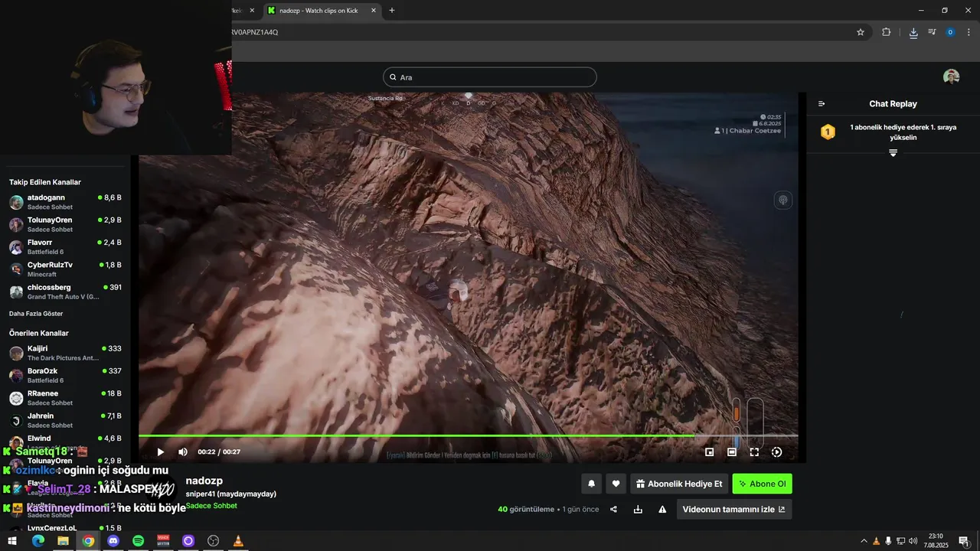This screenshot has width=980, height=551.
Task: Open chicossberg channel in sidebar
Action: (x=65, y=292)
